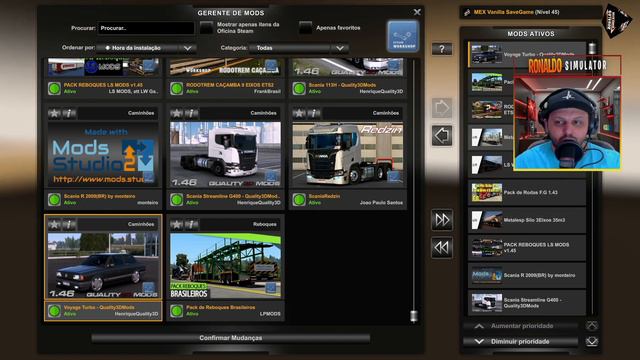Open info icon of ScaniaRedzin mod
The image size is (640, 360).
pyautogui.click(x=314, y=113)
